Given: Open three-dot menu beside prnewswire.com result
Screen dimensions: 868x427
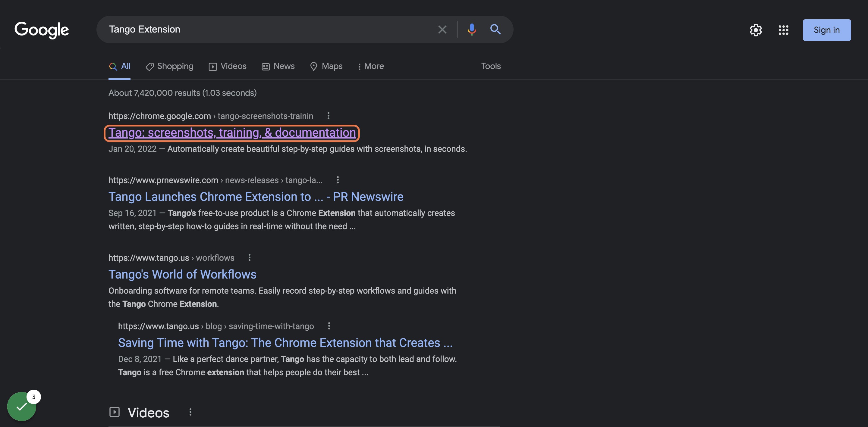Looking at the screenshot, I should click(x=337, y=180).
